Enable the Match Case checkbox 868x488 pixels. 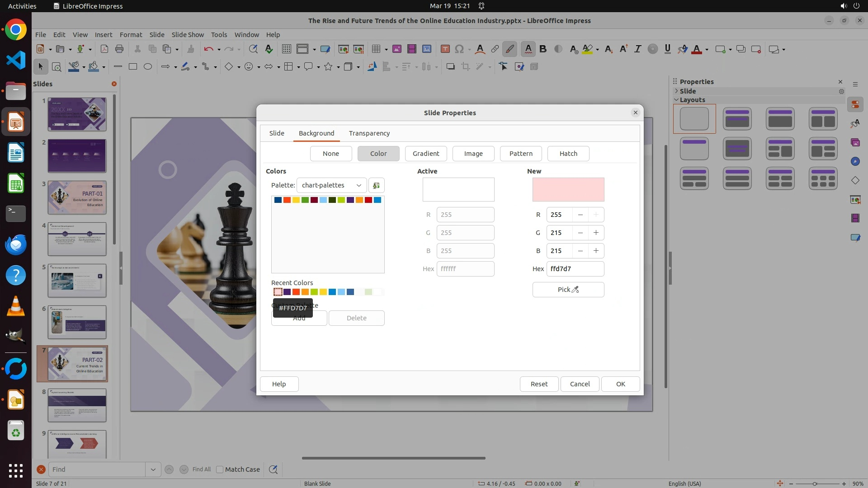220,469
